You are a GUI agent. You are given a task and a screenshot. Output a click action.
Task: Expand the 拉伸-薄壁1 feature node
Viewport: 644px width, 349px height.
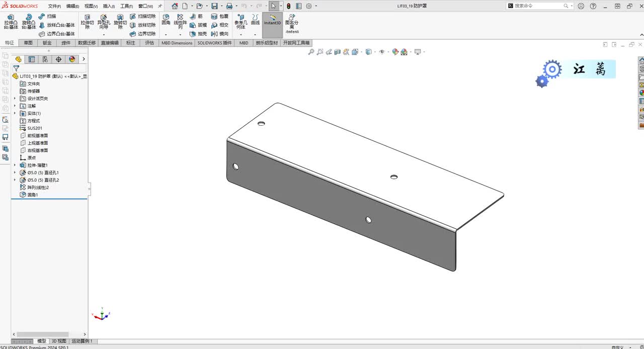point(15,165)
